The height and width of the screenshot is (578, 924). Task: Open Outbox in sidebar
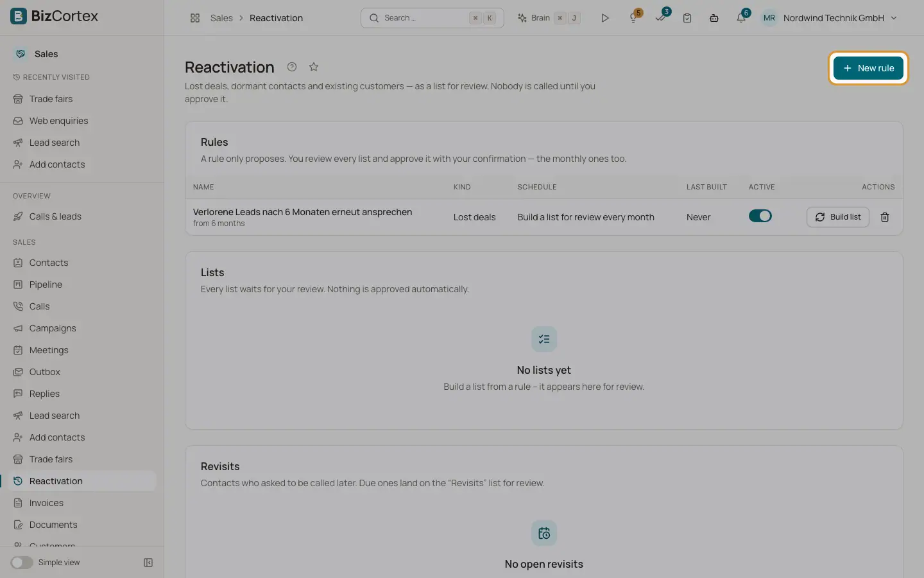point(82,372)
